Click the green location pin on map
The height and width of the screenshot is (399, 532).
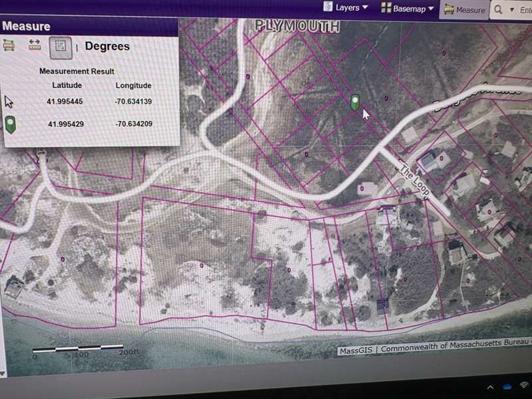(355, 101)
